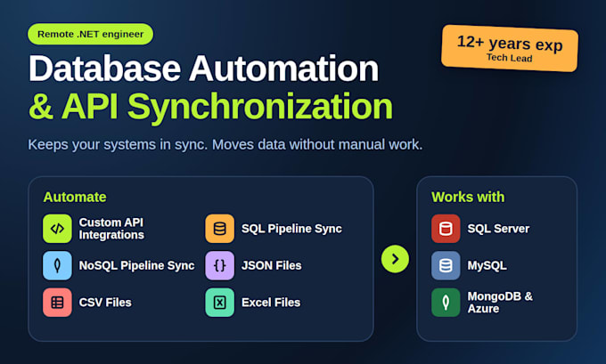Click the 'Excel Files' label

(271, 303)
